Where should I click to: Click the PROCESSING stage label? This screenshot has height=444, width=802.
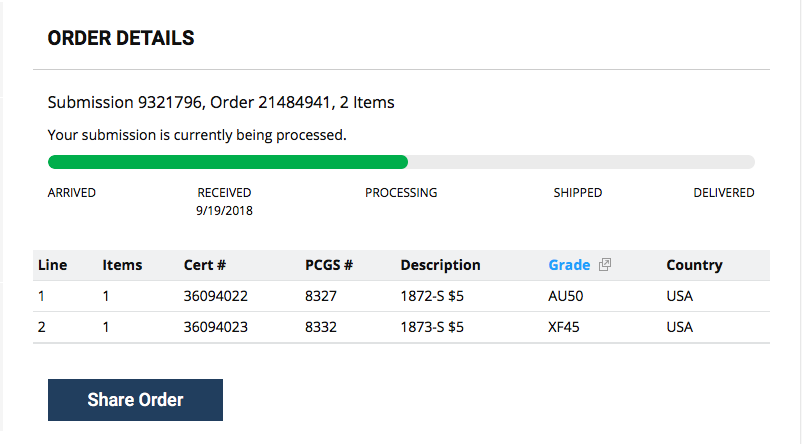click(401, 193)
